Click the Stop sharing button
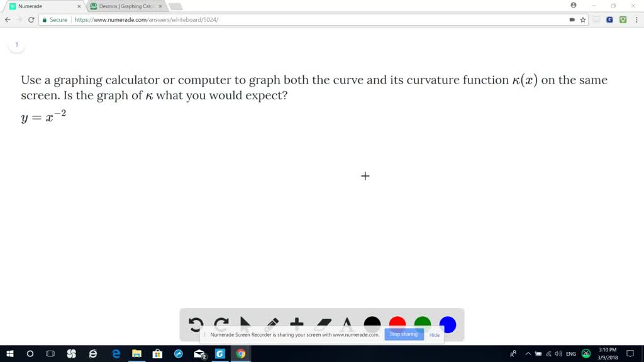Image resolution: width=644 pixels, height=362 pixels. (x=403, y=334)
